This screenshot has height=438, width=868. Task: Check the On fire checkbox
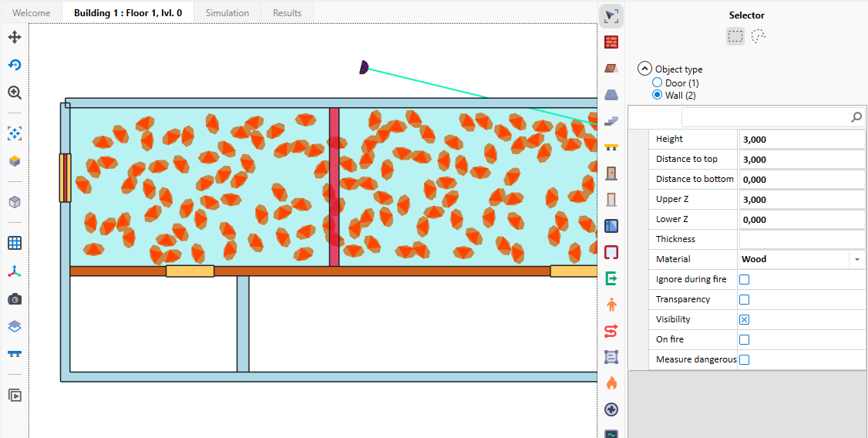pos(745,339)
